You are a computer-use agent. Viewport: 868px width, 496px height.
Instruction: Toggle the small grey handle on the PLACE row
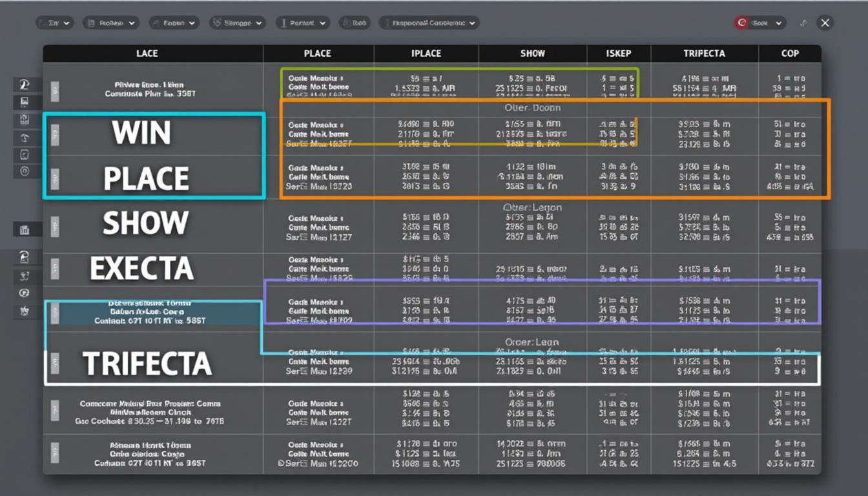pyautogui.click(x=55, y=178)
